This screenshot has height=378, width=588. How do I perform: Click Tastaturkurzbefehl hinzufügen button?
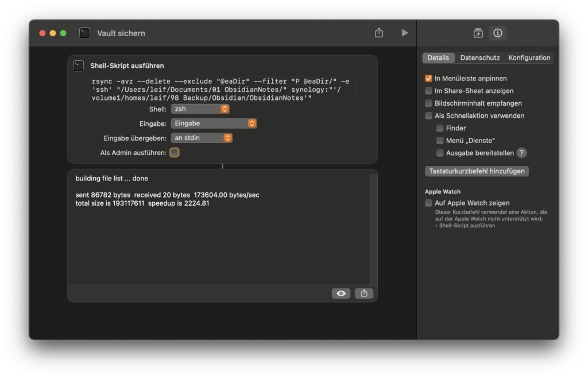(x=477, y=171)
